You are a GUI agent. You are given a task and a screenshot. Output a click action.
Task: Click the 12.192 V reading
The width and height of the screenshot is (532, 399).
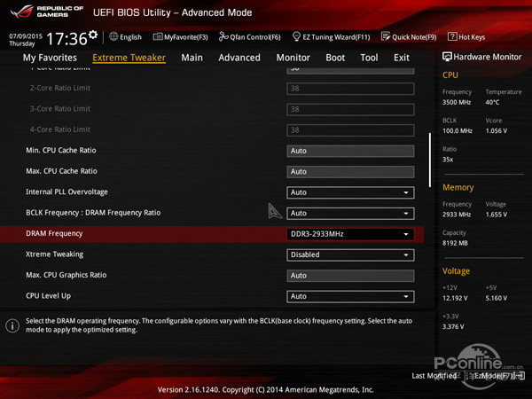[x=455, y=298]
